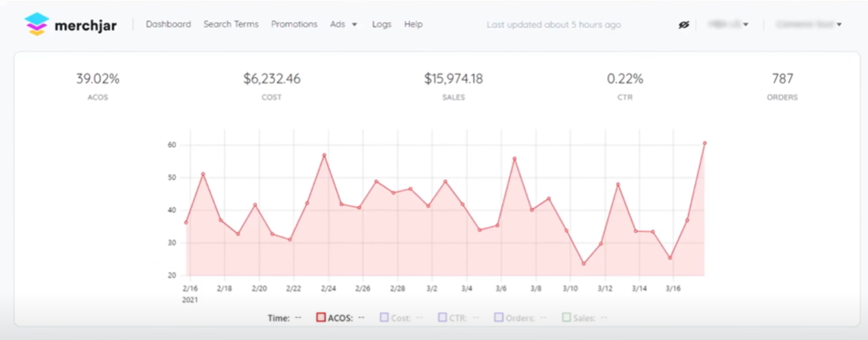This screenshot has width=868, height=340.
Task: Click the merchjar layered logo icon
Action: pos(37,24)
